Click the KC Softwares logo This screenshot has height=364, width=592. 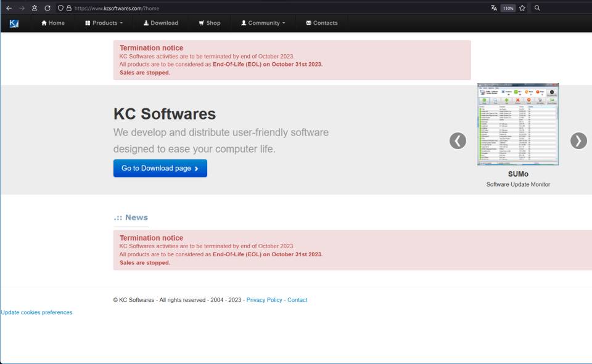click(x=14, y=23)
